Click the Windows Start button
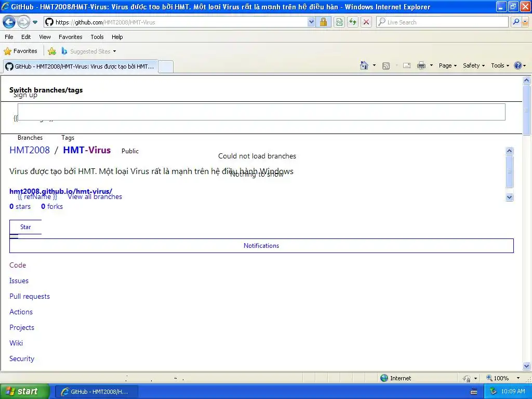532x399 pixels. pos(24,392)
